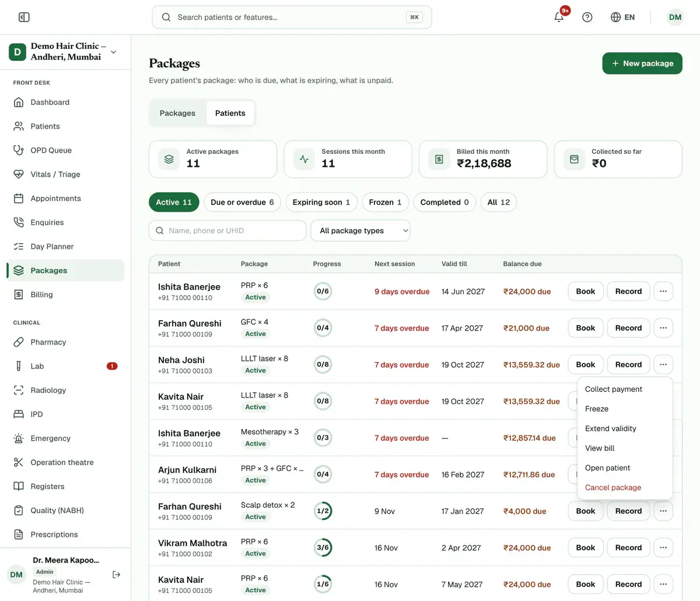
Task: Choose Collect payment from menu
Action: pyautogui.click(x=625, y=389)
